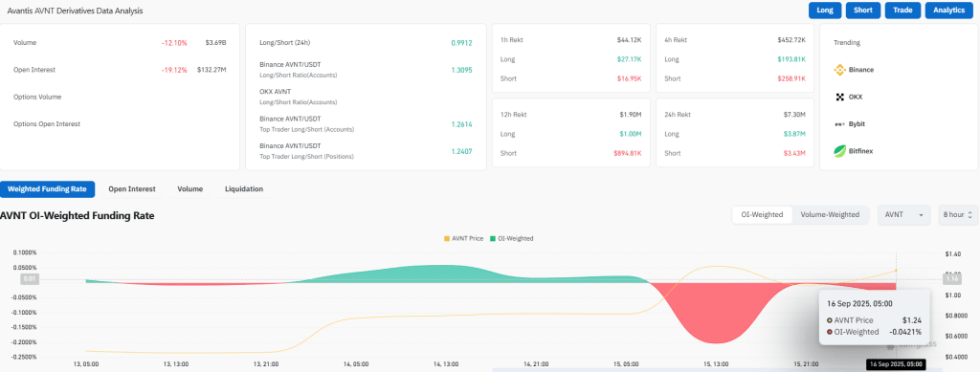Click the 24h Long $3.87M value
This screenshot has width=980, height=372.
(795, 134)
